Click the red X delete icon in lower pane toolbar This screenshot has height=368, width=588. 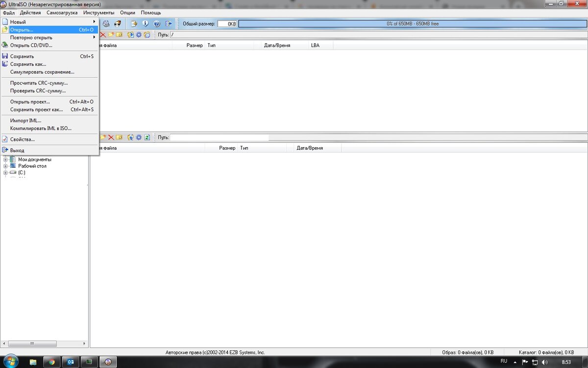111,137
